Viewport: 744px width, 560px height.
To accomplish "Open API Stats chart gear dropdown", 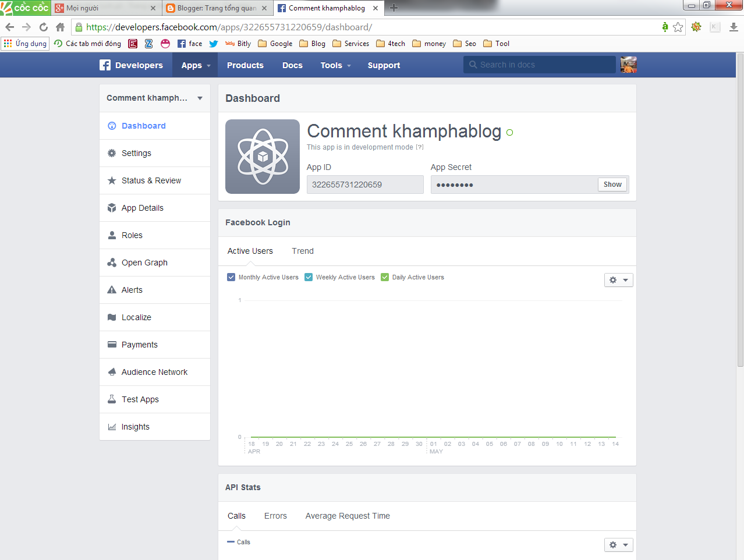I will (x=618, y=545).
